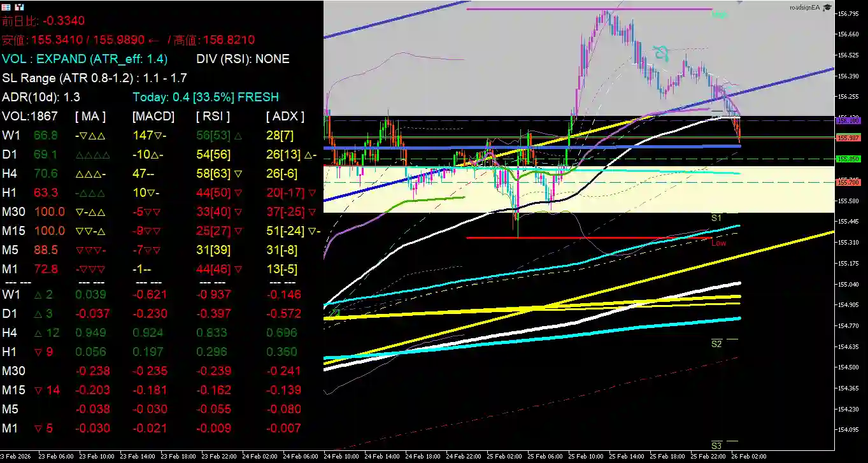Select the [MA] column header
The height and width of the screenshot is (463, 868).
click(90, 117)
